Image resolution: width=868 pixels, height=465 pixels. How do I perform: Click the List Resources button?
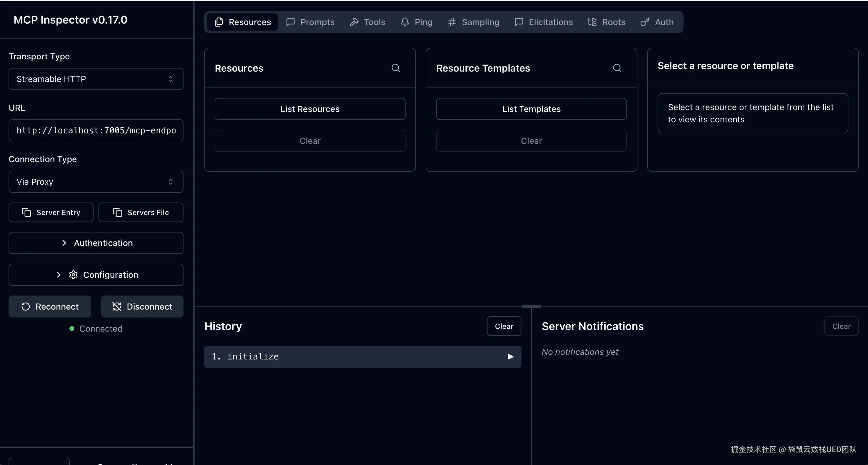310,109
